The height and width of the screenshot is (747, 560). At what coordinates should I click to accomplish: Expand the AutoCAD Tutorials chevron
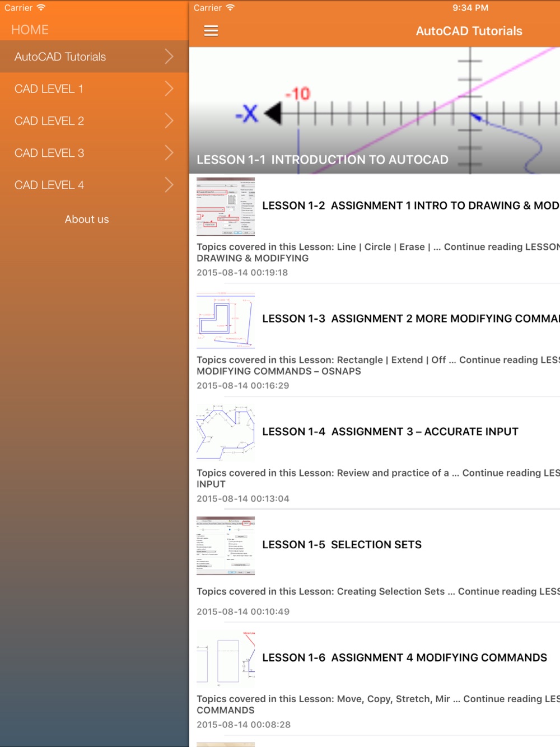(169, 57)
